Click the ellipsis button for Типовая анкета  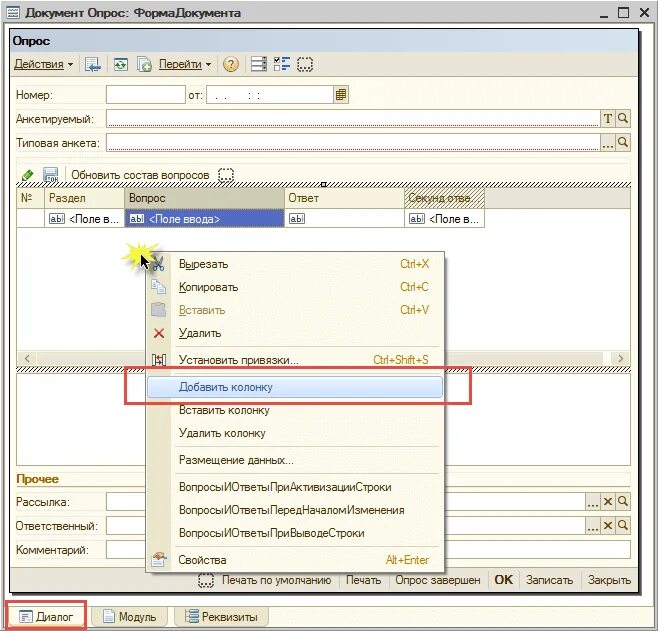tap(608, 143)
